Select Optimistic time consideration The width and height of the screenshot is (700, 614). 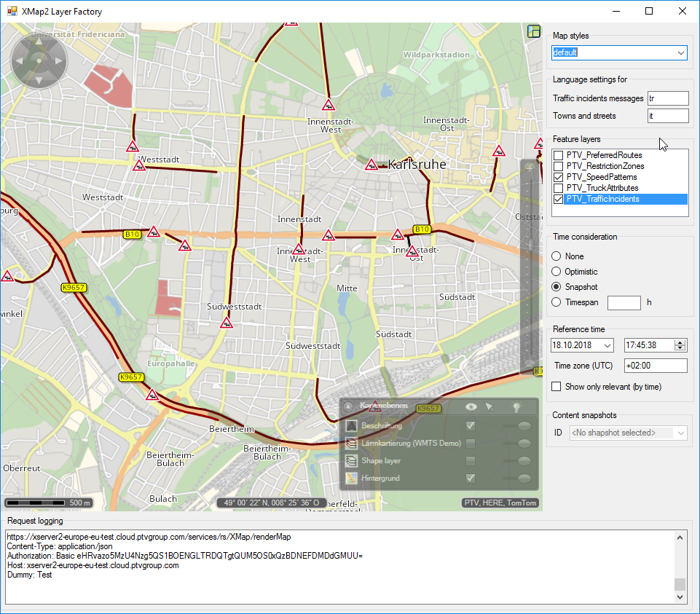tap(557, 272)
